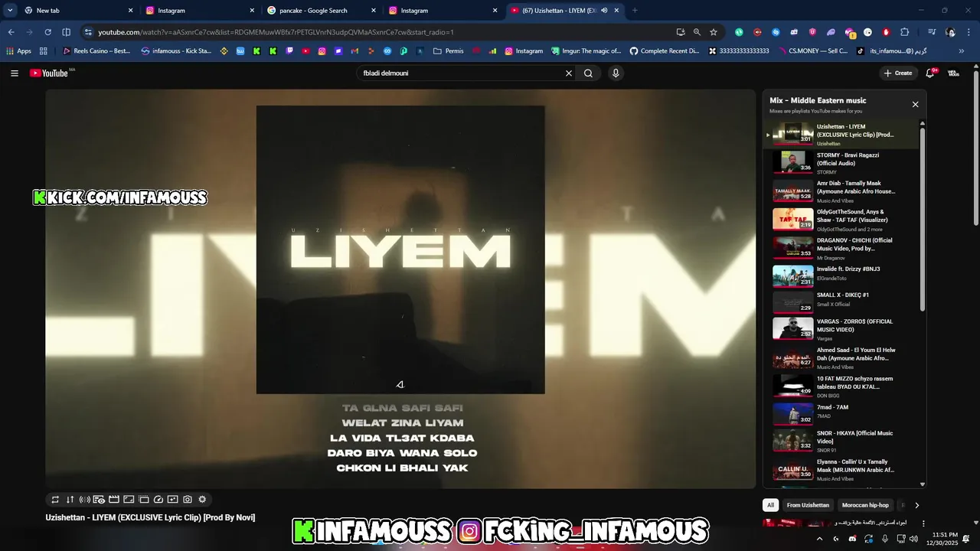Open the browser extensions puzzle icon

[904, 32]
